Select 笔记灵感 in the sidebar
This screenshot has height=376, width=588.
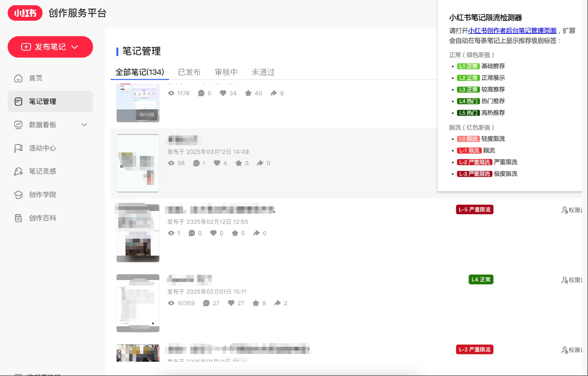pos(42,171)
